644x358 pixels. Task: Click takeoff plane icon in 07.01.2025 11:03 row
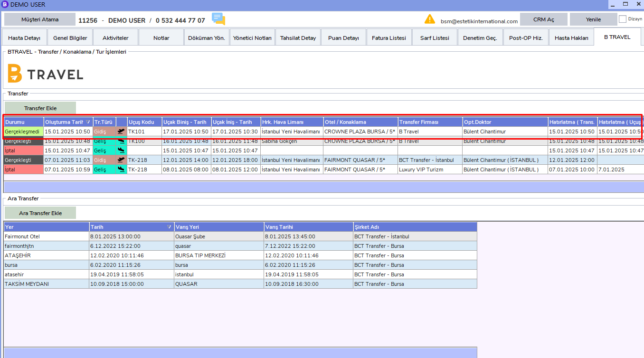[x=121, y=160]
